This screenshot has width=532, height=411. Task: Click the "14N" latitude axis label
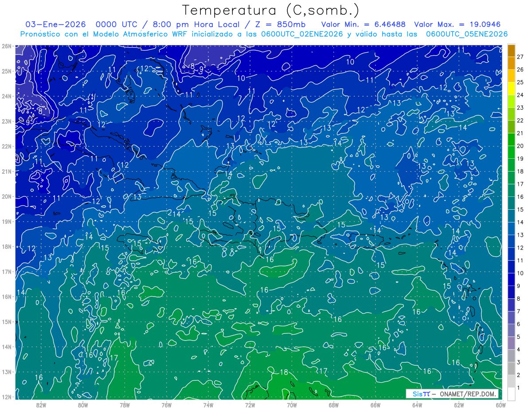pos(6,347)
